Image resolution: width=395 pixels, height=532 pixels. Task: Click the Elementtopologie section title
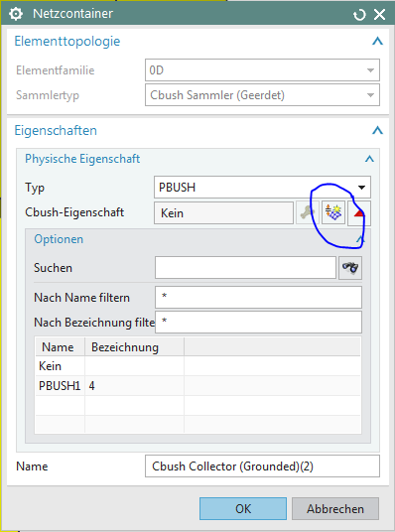pos(67,41)
